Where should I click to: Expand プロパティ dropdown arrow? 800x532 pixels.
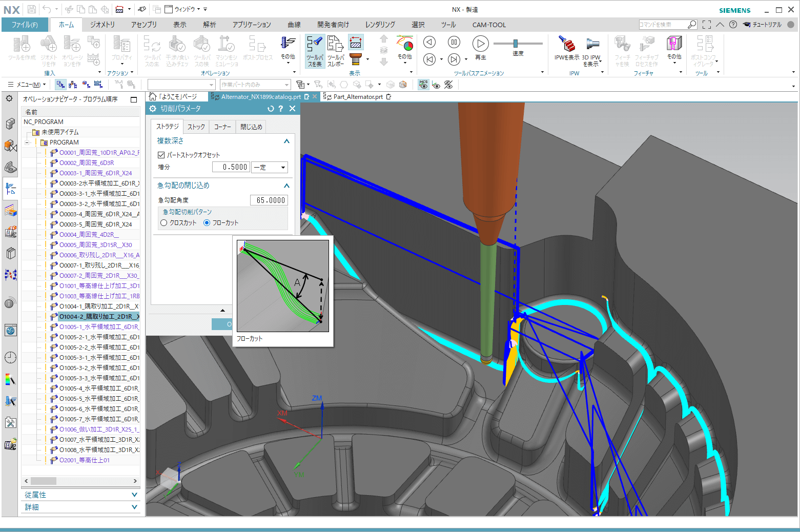[x=122, y=64]
